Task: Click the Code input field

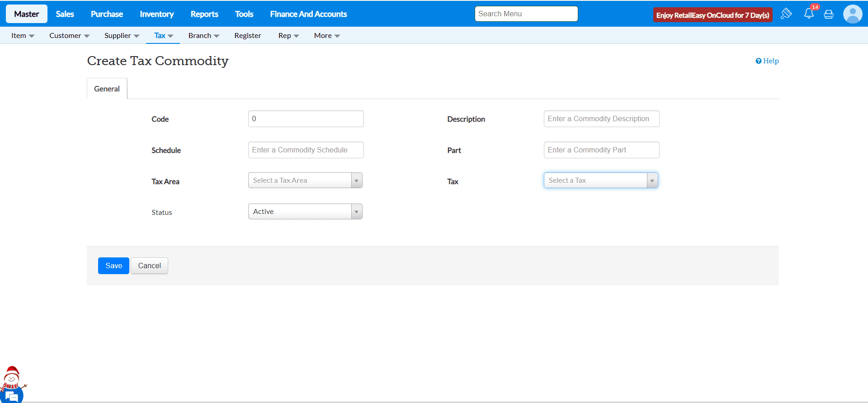Action: [306, 119]
